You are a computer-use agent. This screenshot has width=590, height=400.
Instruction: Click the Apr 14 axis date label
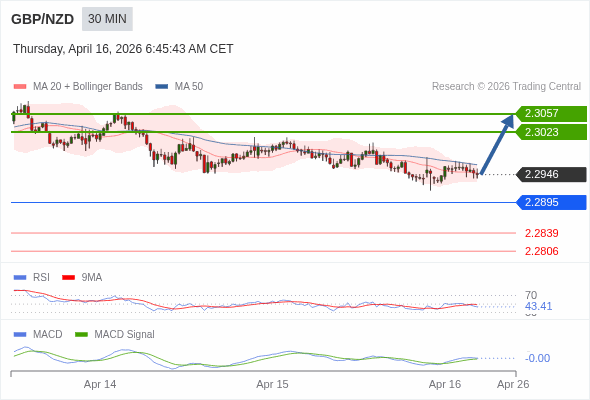pyautogui.click(x=100, y=385)
